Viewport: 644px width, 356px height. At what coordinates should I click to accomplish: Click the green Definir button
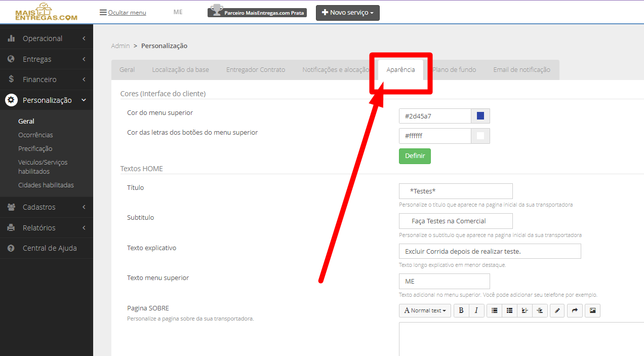pyautogui.click(x=415, y=156)
